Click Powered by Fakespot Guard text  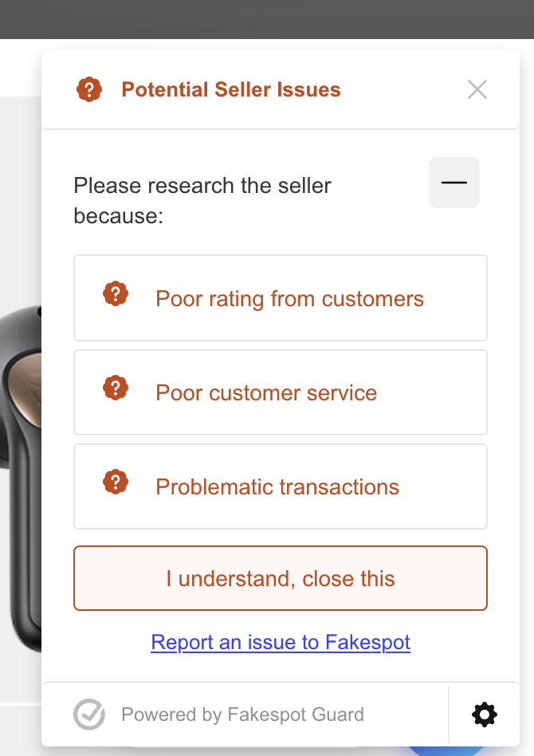click(242, 715)
